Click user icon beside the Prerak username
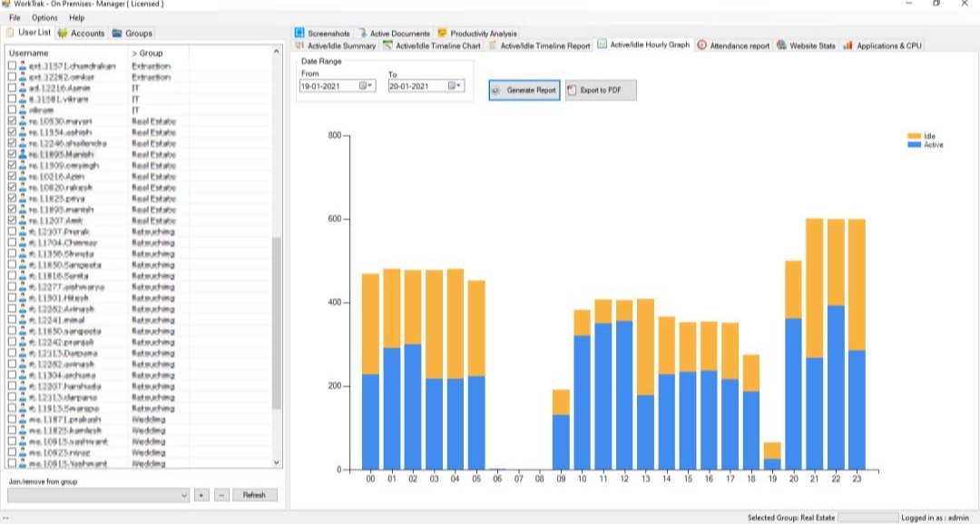Image resolution: width=980 pixels, height=524 pixels. click(23, 232)
